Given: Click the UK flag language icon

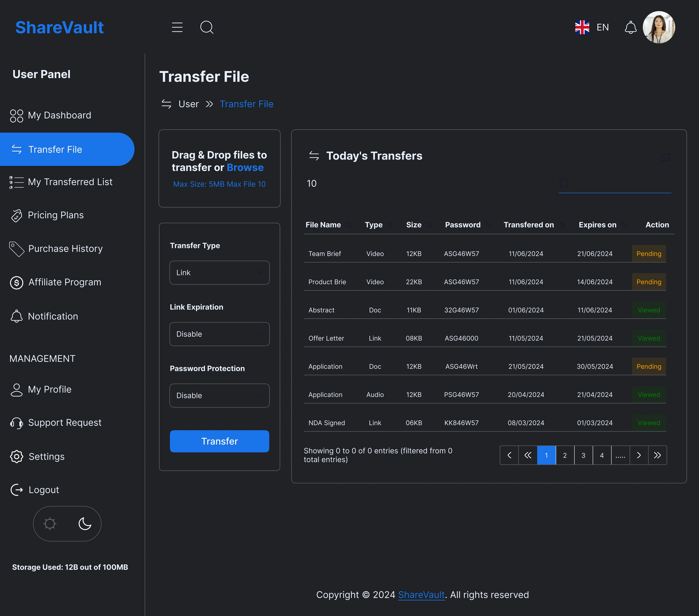Looking at the screenshot, I should coord(582,27).
